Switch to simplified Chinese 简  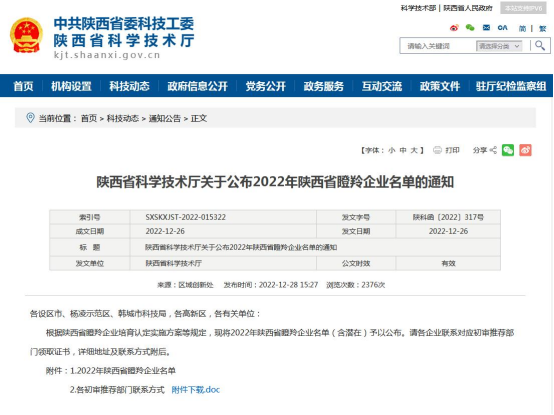523,28
